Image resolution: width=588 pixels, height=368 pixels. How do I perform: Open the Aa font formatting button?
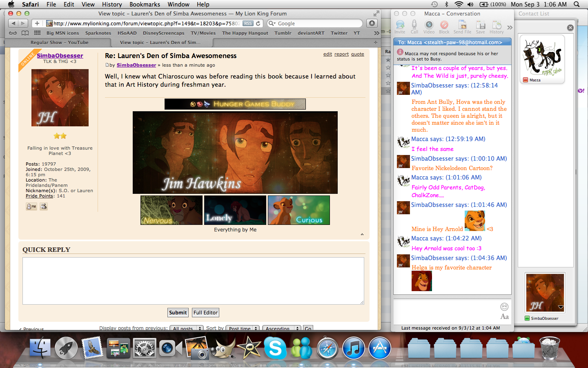coord(504,316)
